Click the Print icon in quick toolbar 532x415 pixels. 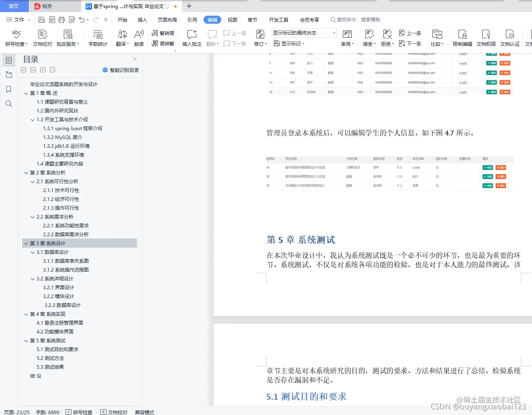[x=61, y=20]
